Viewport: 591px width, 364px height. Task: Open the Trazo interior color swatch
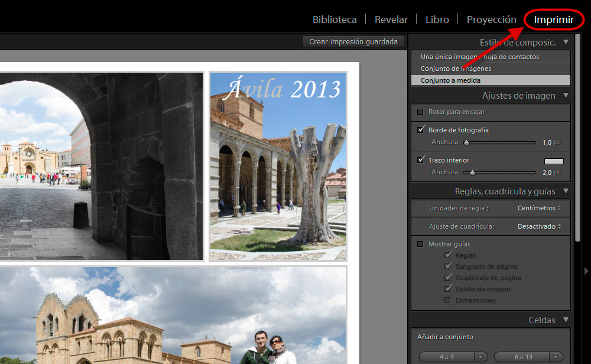coord(554,161)
